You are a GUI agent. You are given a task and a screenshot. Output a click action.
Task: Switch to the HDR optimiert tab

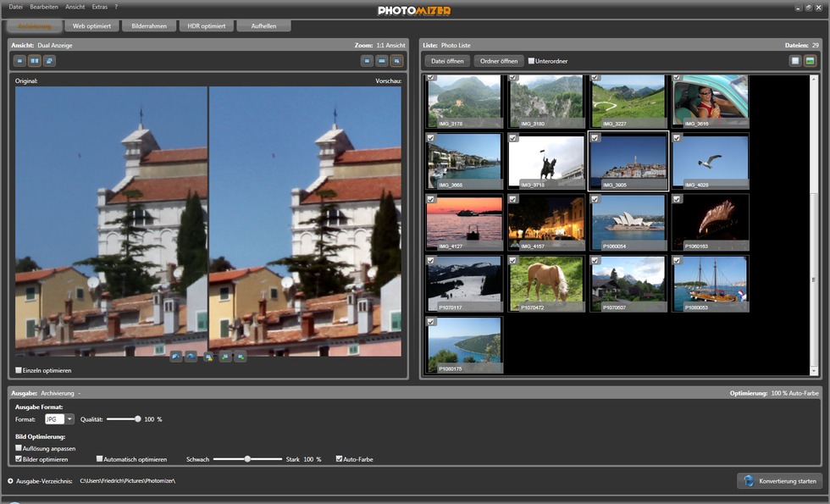206,26
